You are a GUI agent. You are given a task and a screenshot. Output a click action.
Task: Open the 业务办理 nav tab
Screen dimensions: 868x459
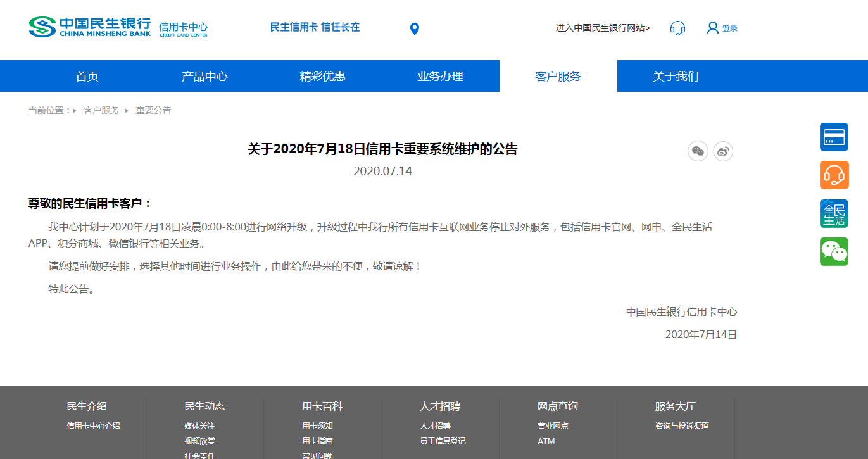pyautogui.click(x=440, y=76)
